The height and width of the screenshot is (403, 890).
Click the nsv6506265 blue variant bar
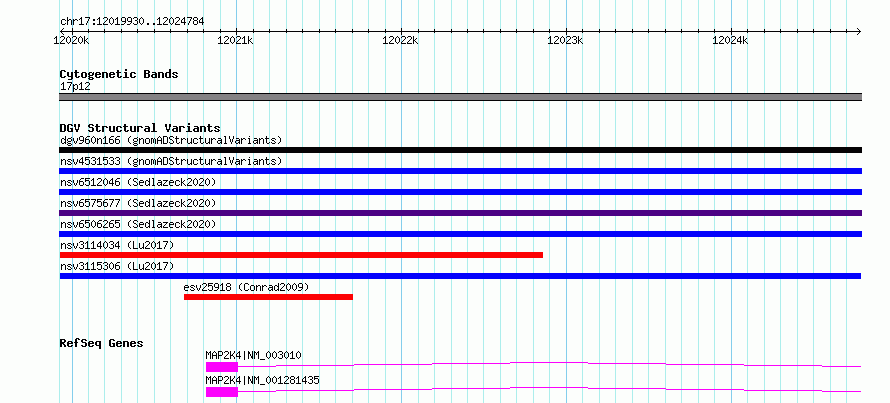pos(460,234)
